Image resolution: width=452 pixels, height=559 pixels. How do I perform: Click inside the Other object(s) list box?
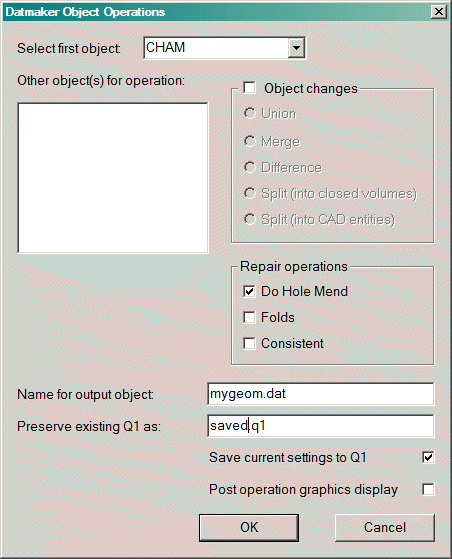tap(113, 178)
